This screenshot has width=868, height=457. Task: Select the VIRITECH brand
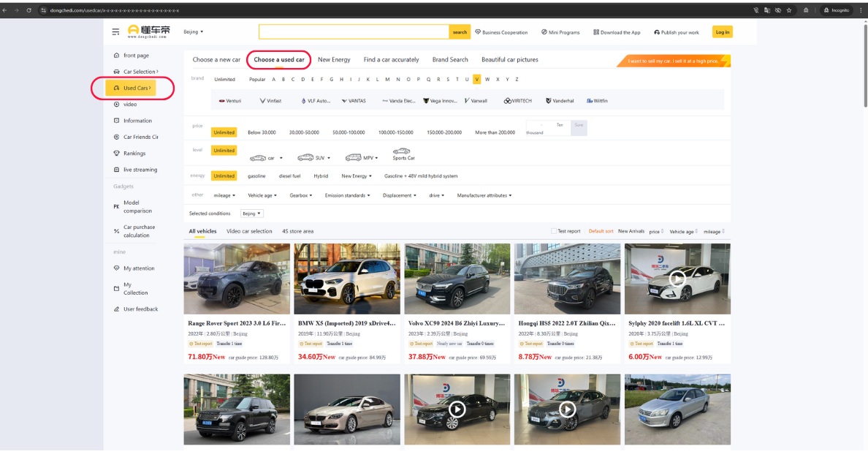(x=517, y=101)
